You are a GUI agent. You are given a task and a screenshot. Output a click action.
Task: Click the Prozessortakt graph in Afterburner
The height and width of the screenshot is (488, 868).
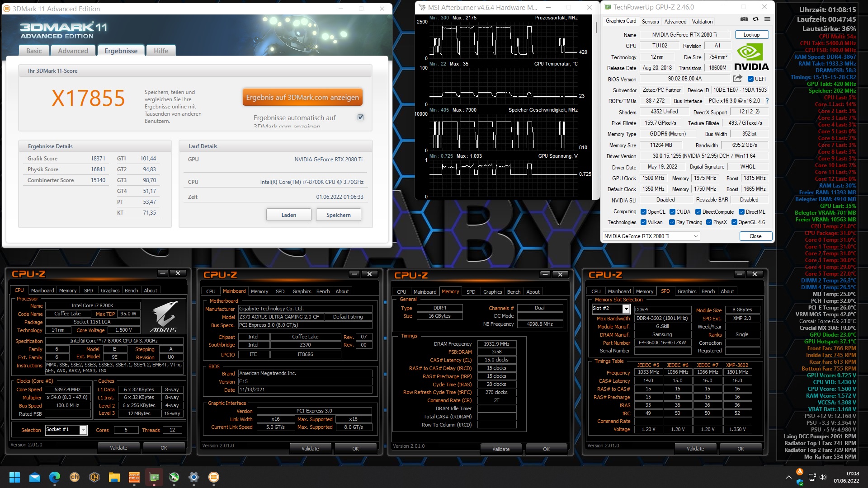[x=503, y=40]
